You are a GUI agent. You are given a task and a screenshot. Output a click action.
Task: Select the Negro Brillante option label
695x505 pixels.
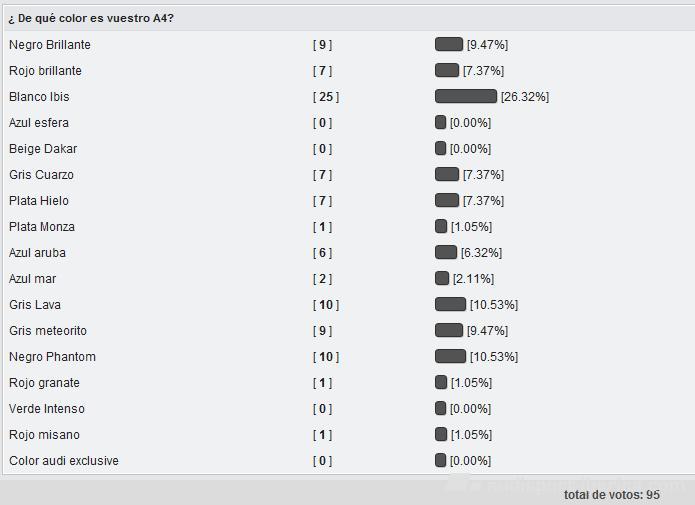click(50, 45)
